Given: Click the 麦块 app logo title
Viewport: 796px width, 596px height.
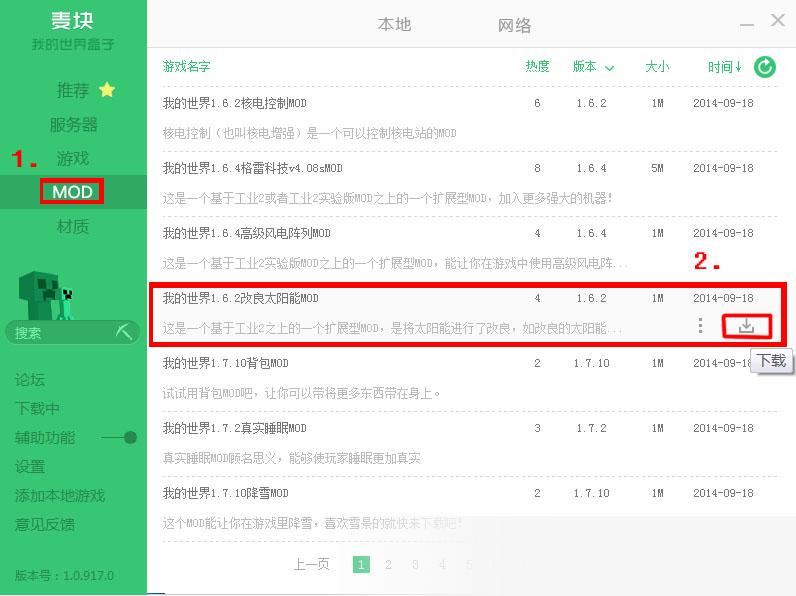Looking at the screenshot, I should 72,21.
